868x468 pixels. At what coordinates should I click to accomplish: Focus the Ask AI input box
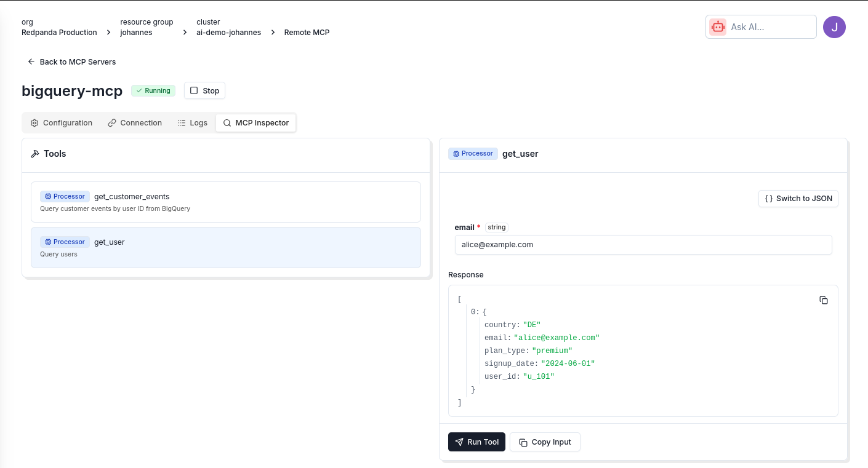point(761,27)
